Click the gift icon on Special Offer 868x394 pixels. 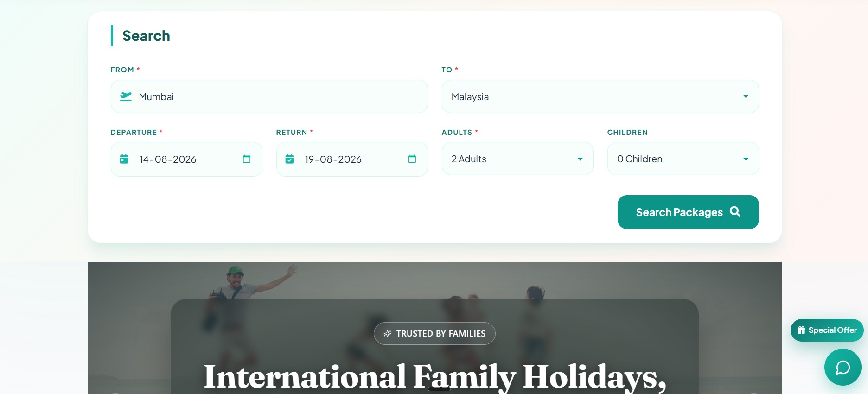click(801, 330)
